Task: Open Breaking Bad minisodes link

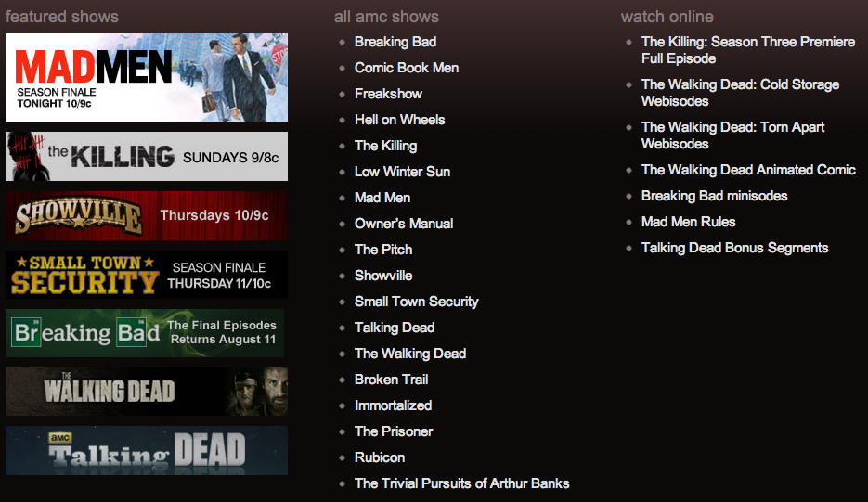Action: pyautogui.click(x=714, y=196)
